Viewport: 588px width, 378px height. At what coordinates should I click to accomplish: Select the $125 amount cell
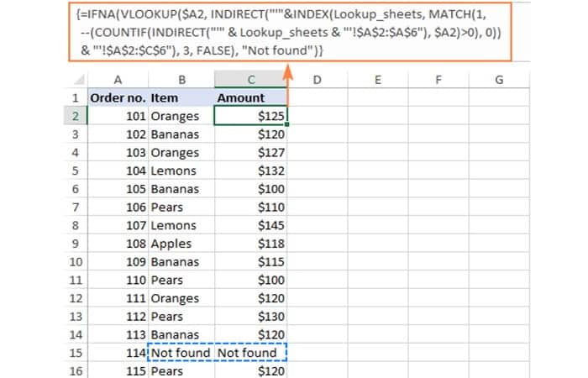point(251,116)
